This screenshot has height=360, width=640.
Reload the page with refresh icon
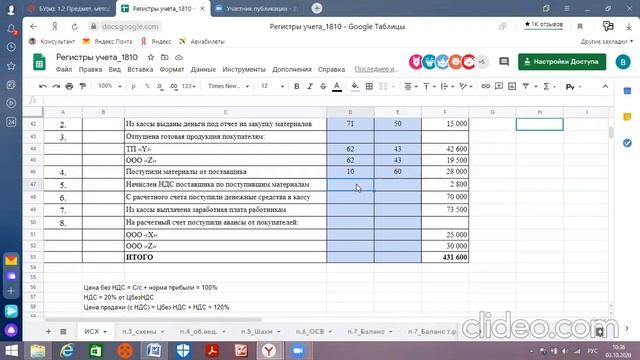(x=74, y=27)
